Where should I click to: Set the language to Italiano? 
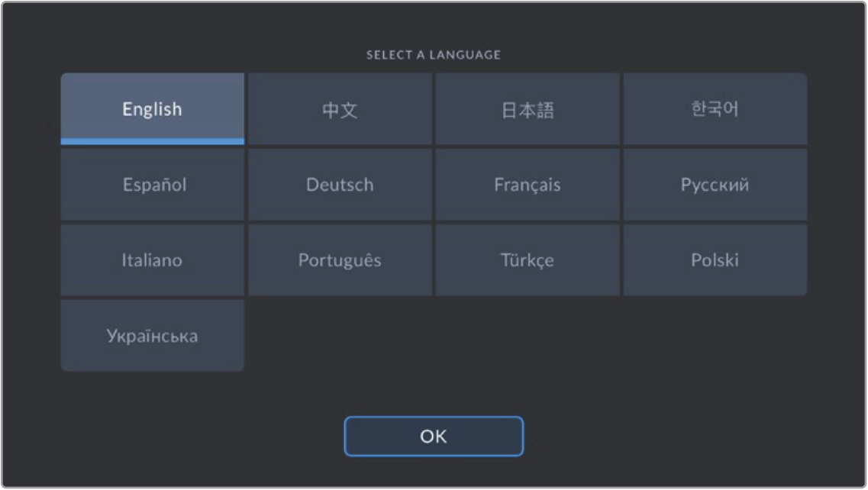[x=153, y=260]
